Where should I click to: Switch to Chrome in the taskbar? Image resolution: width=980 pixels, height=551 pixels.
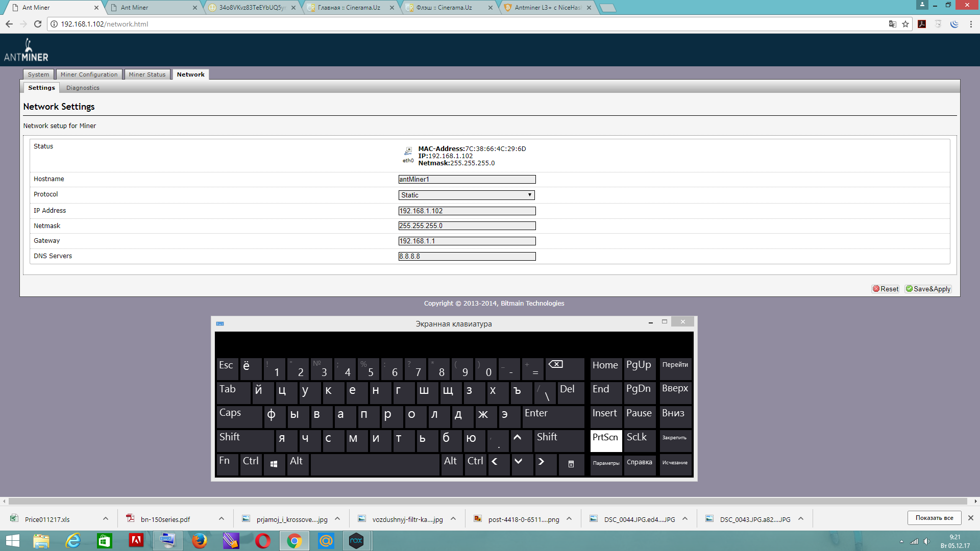295,541
